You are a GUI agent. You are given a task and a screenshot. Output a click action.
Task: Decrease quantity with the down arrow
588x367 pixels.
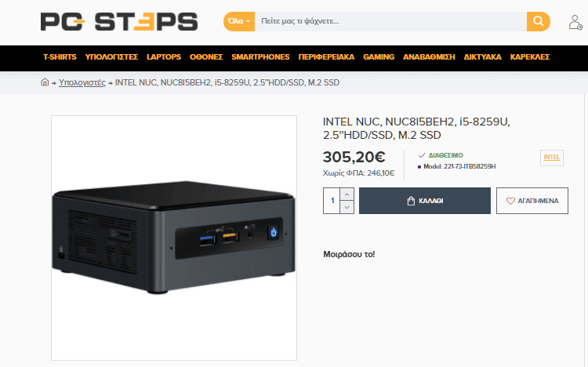pyautogui.click(x=347, y=207)
